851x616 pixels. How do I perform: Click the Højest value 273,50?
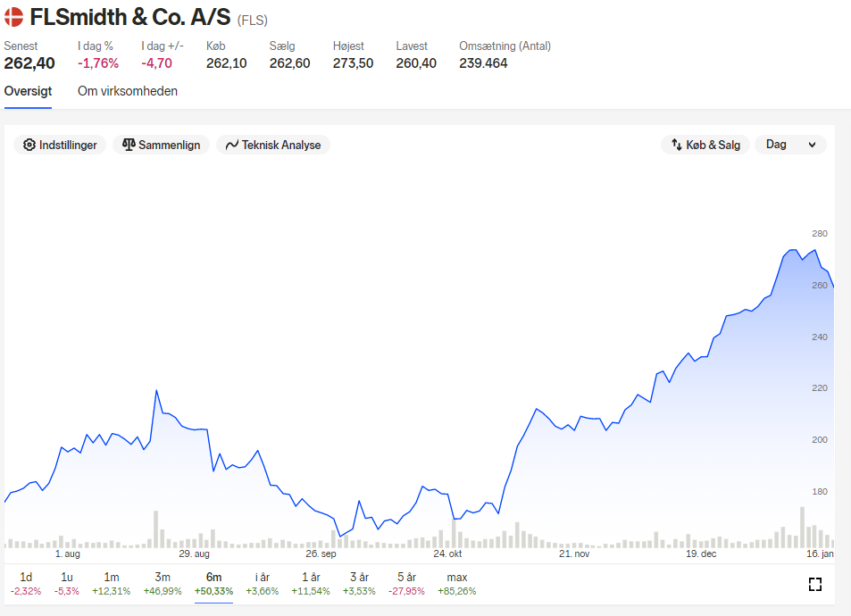[354, 63]
